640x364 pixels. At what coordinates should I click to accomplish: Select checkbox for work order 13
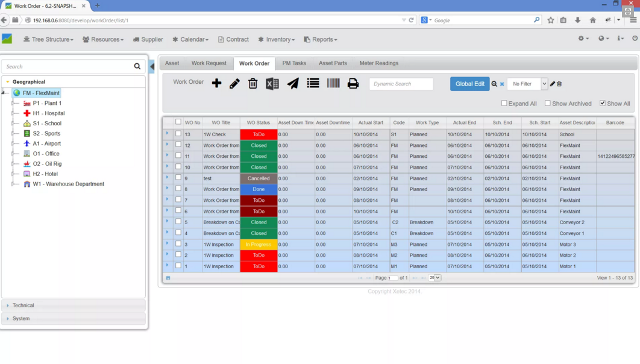click(x=178, y=133)
